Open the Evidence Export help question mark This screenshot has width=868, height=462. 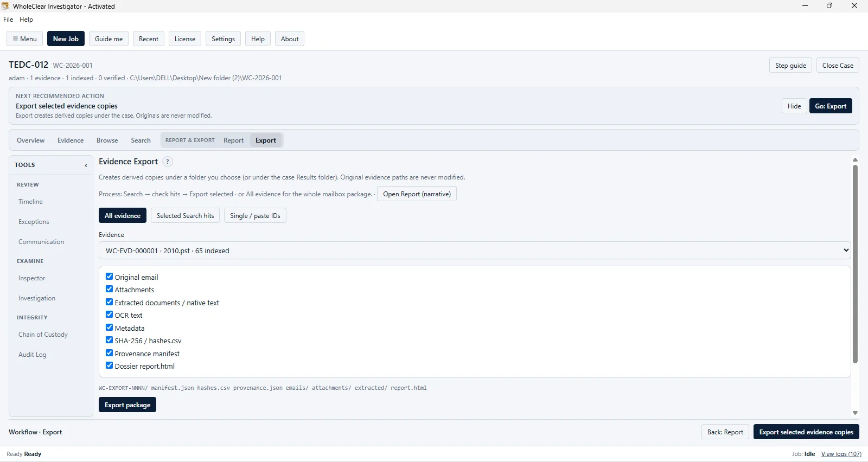click(168, 162)
